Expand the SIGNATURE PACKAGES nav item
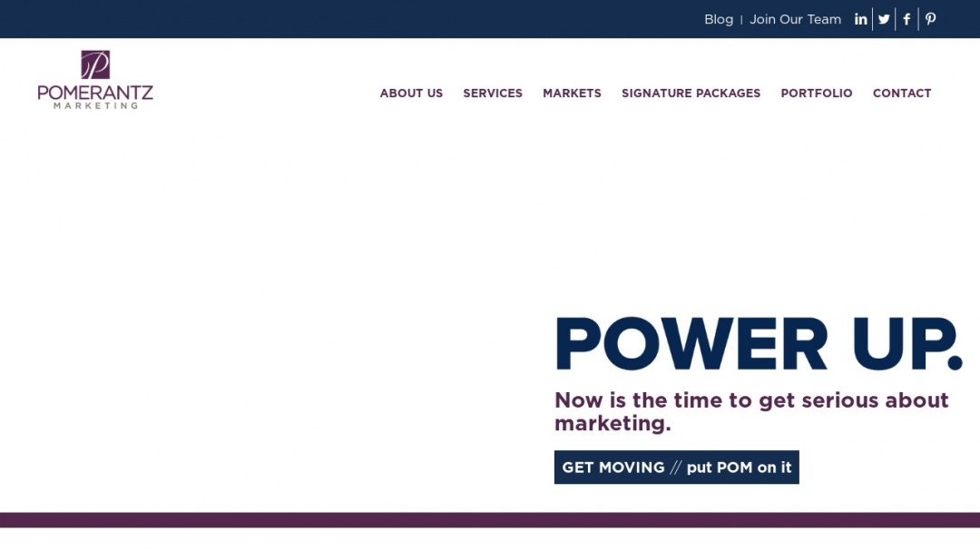Screen dimensions: 980x552 [x=691, y=93]
